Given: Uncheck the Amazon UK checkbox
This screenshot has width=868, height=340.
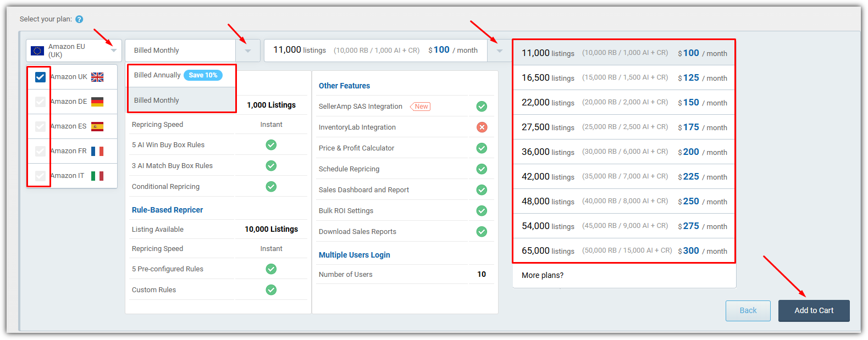Looking at the screenshot, I should pyautogui.click(x=40, y=77).
